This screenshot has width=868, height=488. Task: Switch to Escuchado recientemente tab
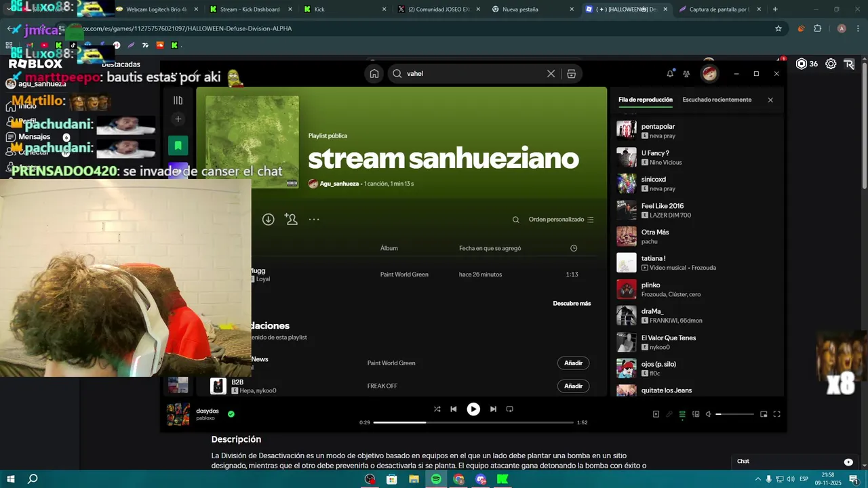tap(717, 100)
